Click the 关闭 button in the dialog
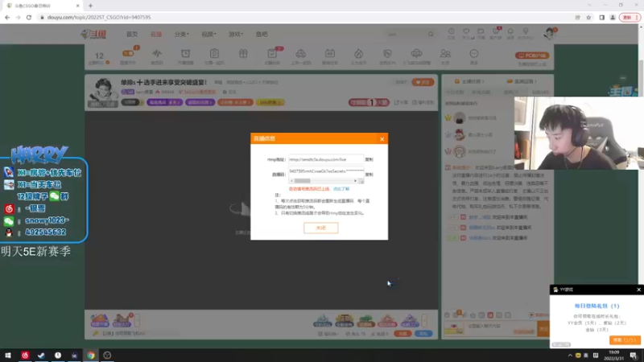The height and width of the screenshot is (362, 644). (x=320, y=228)
